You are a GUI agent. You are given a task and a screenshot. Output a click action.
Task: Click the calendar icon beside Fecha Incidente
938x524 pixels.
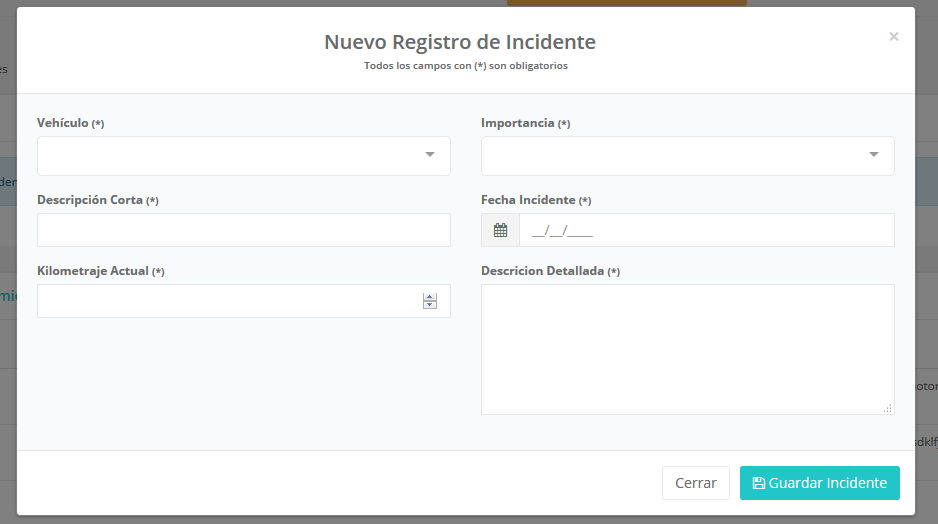point(500,230)
